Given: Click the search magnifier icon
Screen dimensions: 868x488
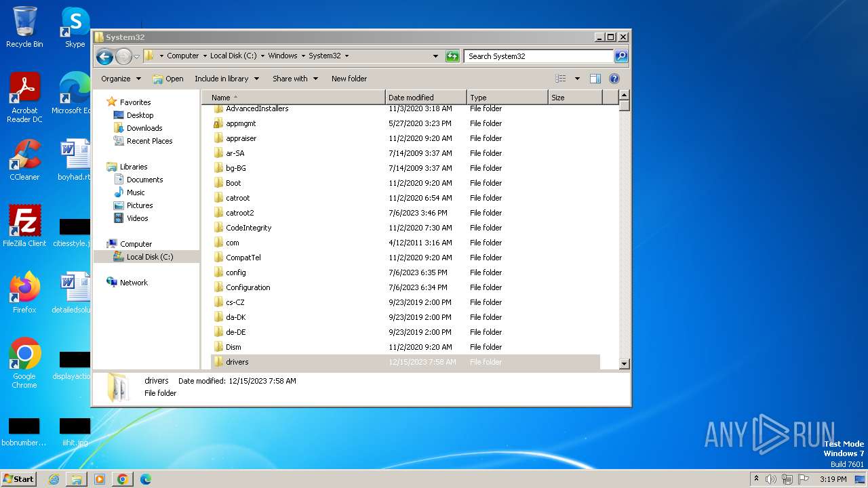Looking at the screenshot, I should coord(620,56).
